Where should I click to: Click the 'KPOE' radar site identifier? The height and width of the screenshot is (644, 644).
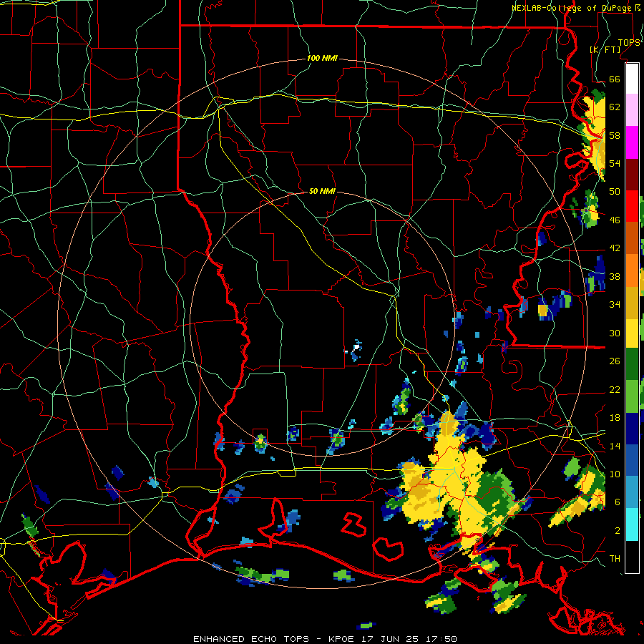pos(342,639)
